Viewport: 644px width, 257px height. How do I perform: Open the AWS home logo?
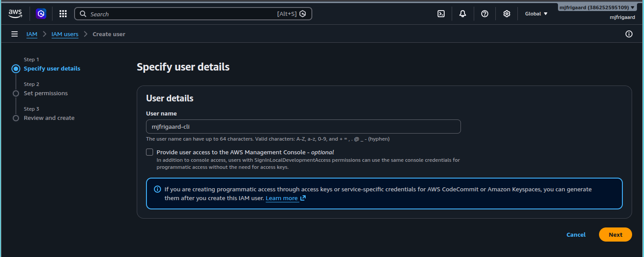[x=15, y=14]
